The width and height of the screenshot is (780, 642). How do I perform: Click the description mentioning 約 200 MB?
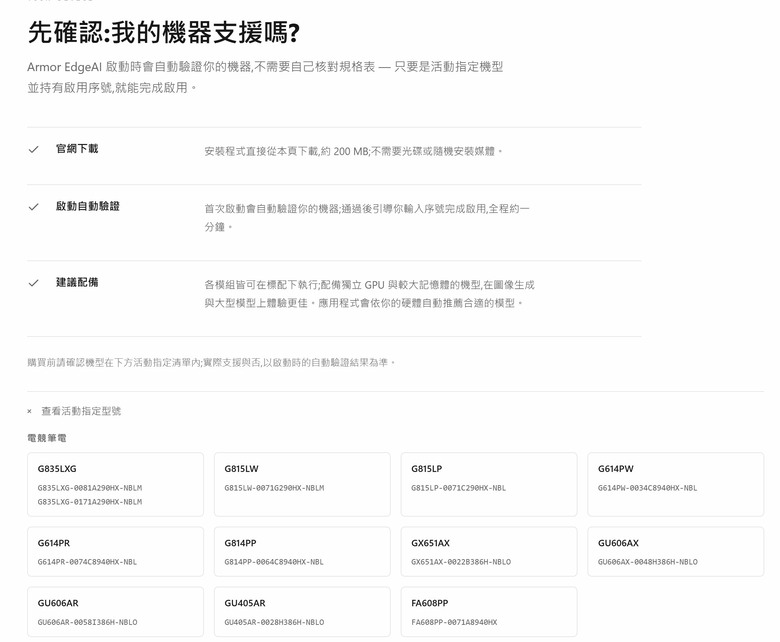[x=354, y=151]
